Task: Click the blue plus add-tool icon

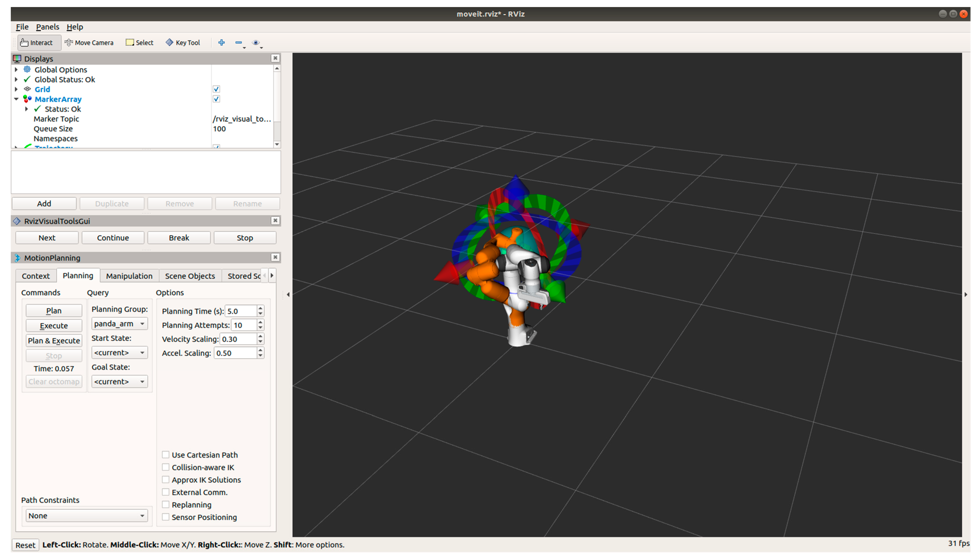Action: [x=221, y=42]
